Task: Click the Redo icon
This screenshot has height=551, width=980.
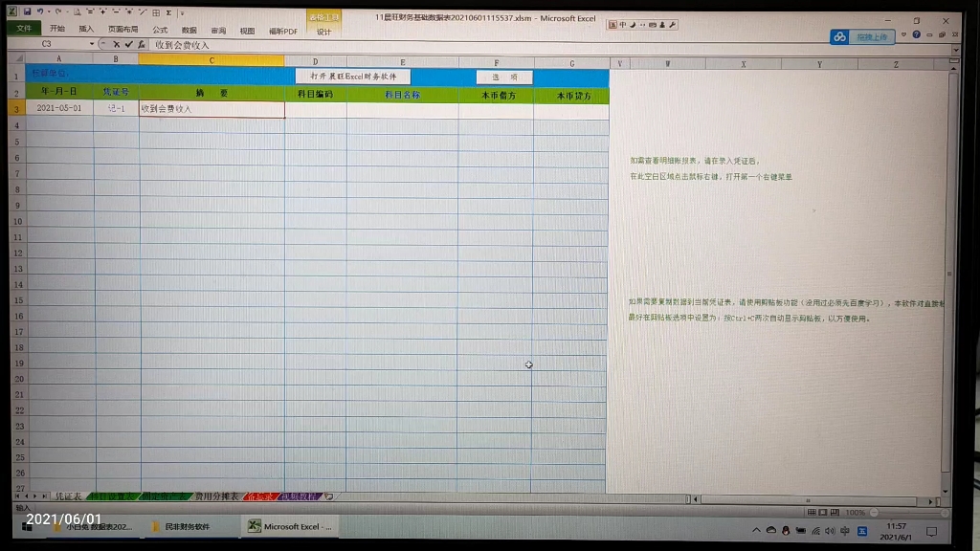Action: pyautogui.click(x=57, y=11)
